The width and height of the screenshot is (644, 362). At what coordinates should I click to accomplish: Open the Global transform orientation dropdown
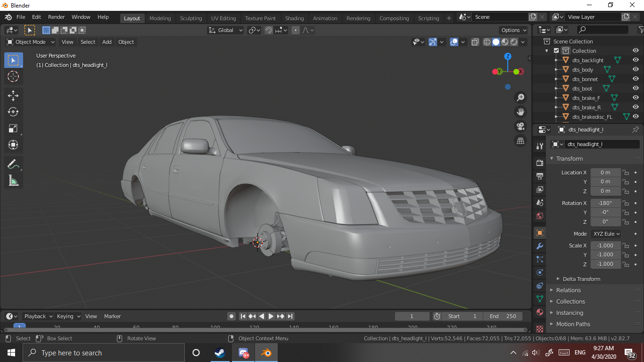(x=225, y=30)
